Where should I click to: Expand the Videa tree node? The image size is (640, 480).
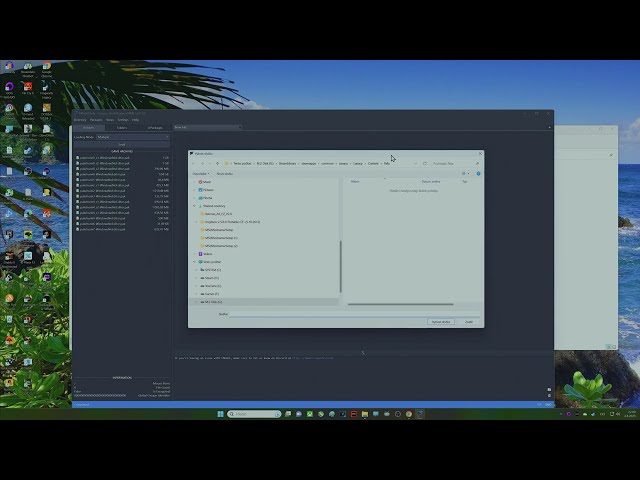194,254
